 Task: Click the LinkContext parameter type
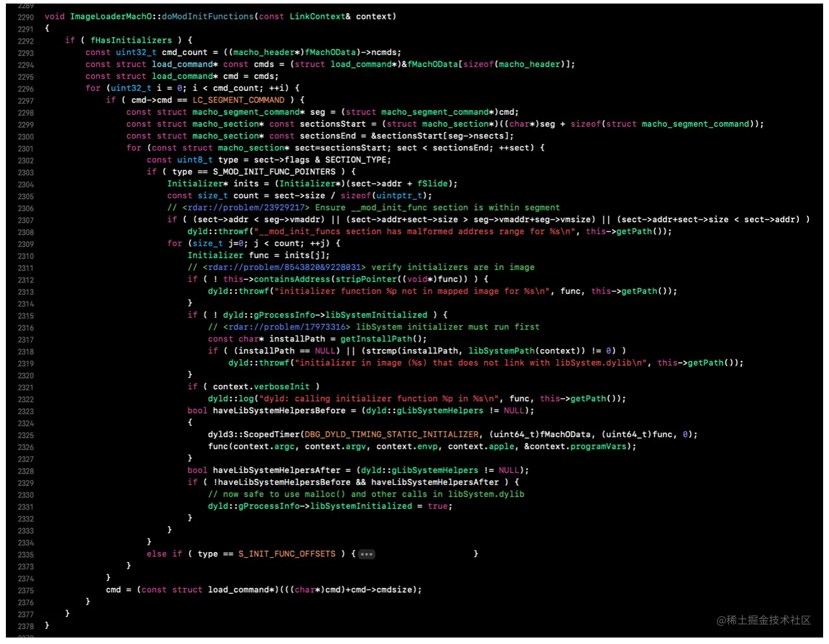(317, 17)
